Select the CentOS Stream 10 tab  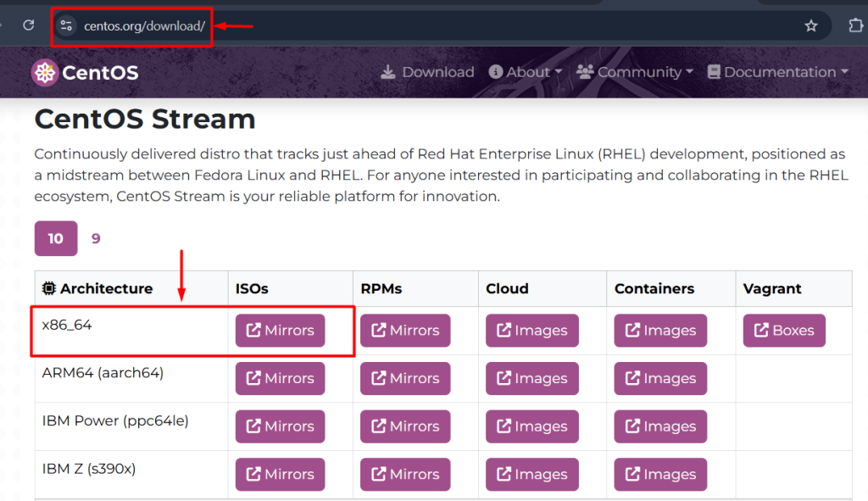(x=56, y=238)
